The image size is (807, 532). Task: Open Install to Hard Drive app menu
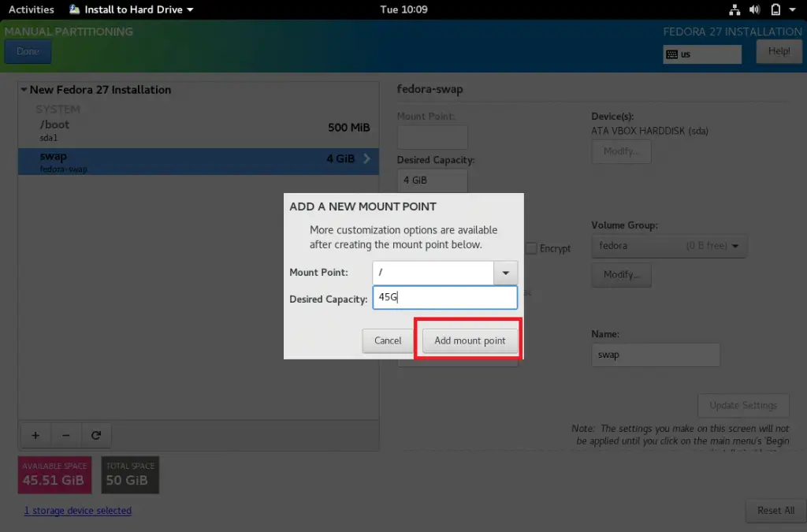click(132, 9)
